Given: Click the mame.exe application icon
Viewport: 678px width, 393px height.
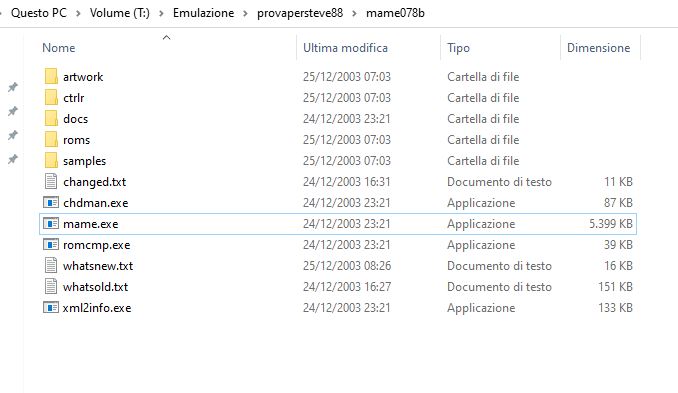Looking at the screenshot, I should coord(51,224).
